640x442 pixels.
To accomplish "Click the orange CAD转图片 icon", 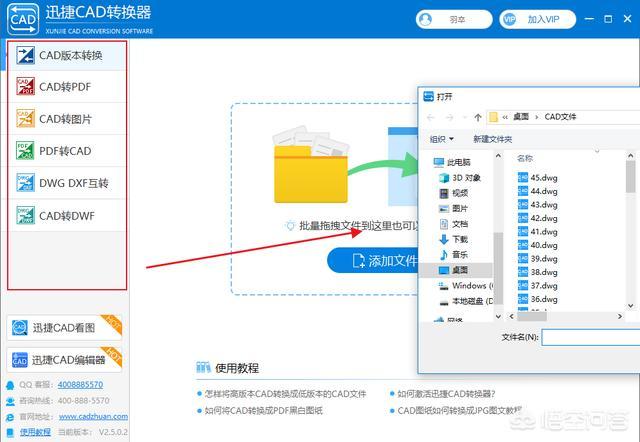I will pos(25,118).
